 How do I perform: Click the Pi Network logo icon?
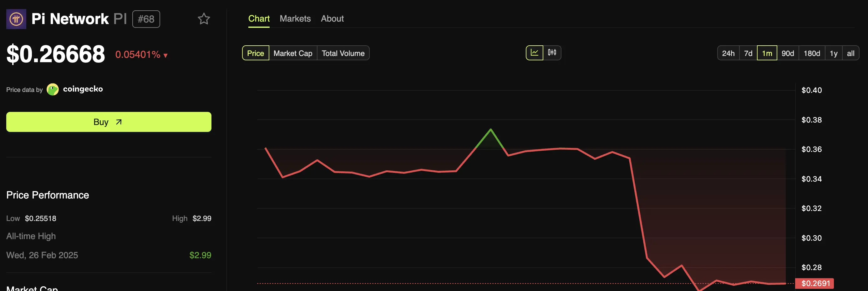point(16,19)
